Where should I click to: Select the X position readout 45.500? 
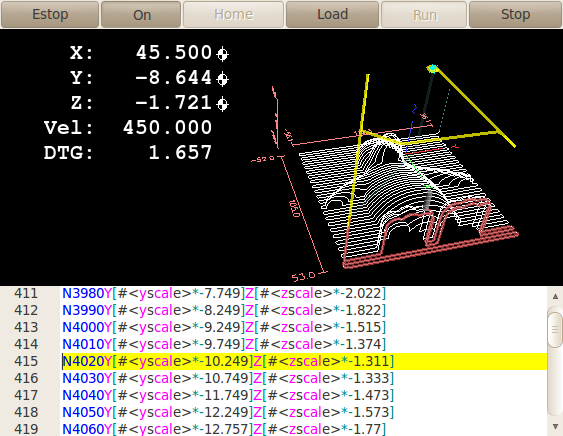click(174, 53)
